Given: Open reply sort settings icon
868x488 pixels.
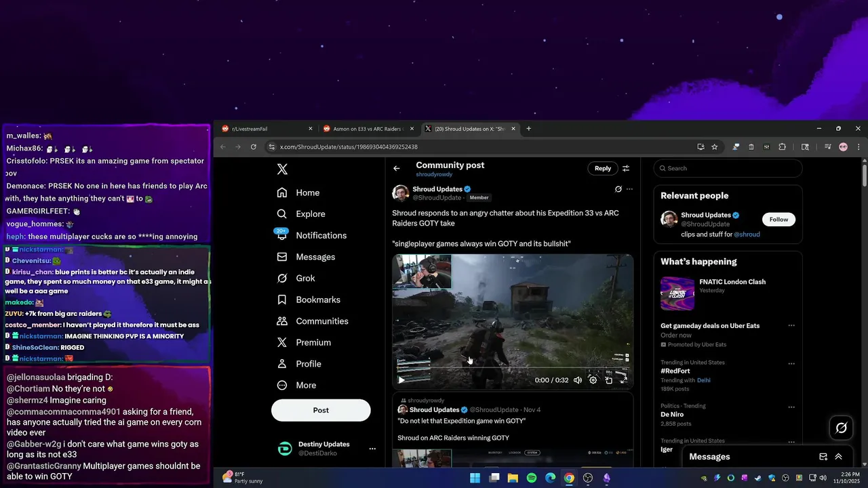Looking at the screenshot, I should (x=626, y=168).
